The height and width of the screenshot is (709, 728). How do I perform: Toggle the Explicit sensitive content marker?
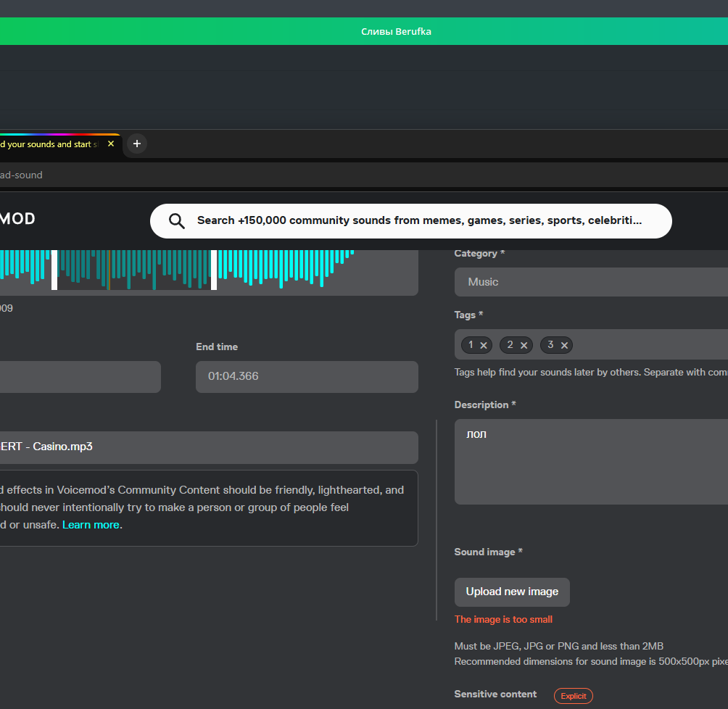tap(573, 695)
